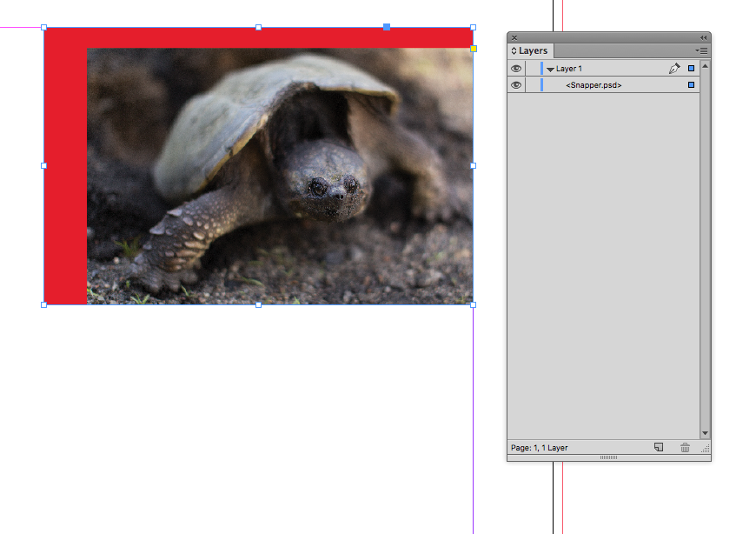Close the Layers panel with the X
Viewport: 756px width, 534px height.
point(514,37)
